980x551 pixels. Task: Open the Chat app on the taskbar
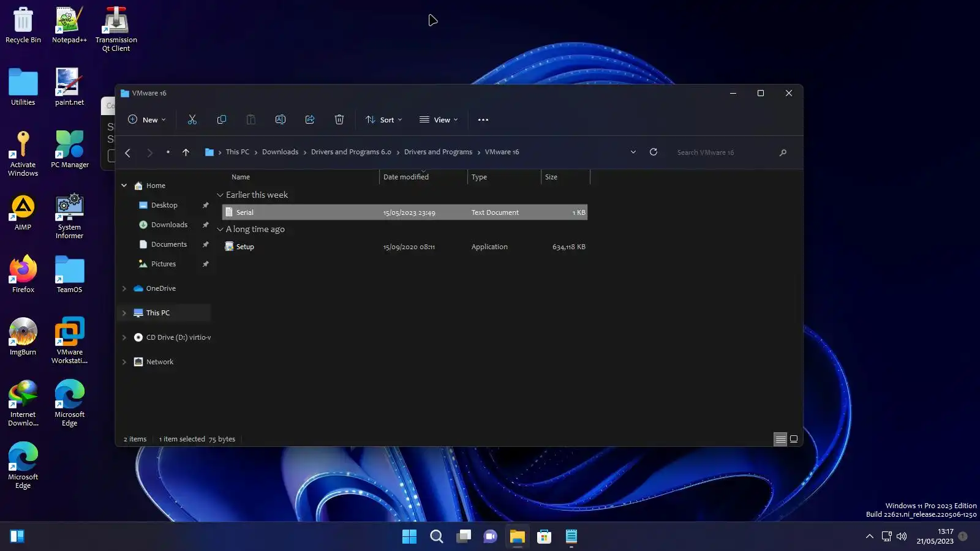[490, 537]
